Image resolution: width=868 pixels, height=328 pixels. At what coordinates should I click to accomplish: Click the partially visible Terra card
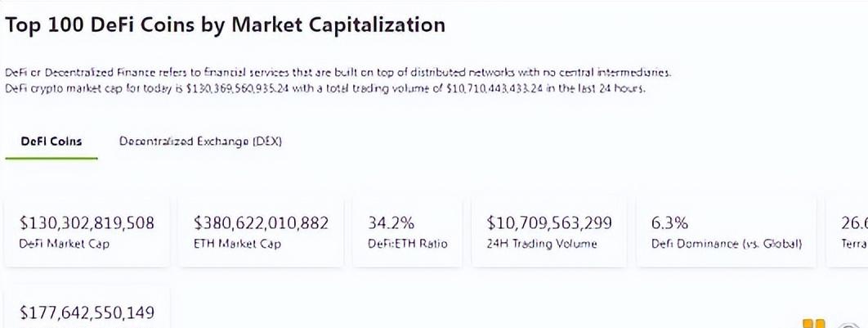tap(850, 231)
